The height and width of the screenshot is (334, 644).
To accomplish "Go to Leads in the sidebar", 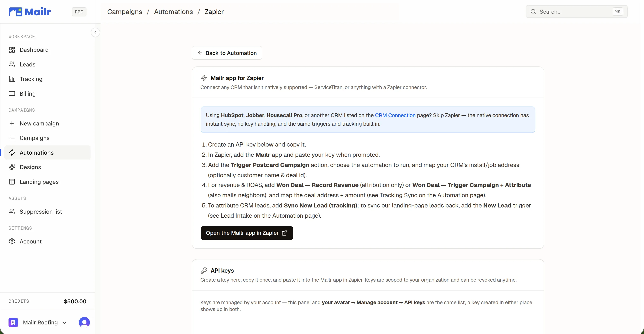I will tap(47, 64).
